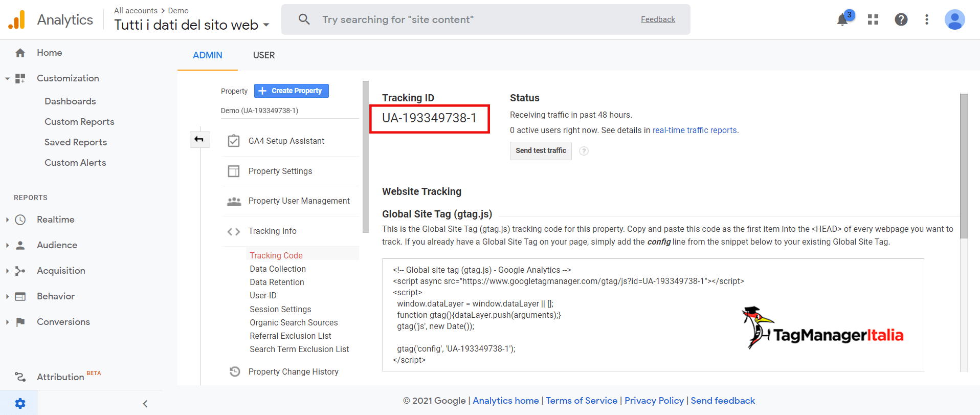Open Admin via the gear icon
The image size is (980, 415).
[20, 403]
